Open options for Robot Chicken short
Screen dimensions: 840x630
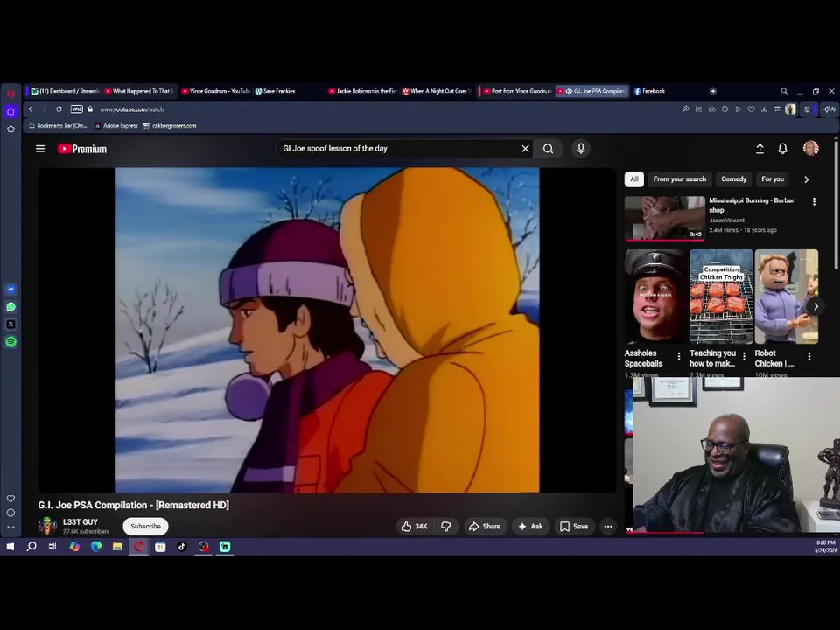[808, 356]
